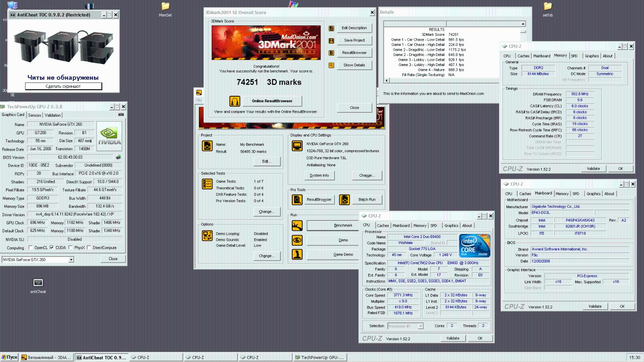
Task: Click TechPowerUp GPU-Z taskbar item
Action: click(320, 357)
